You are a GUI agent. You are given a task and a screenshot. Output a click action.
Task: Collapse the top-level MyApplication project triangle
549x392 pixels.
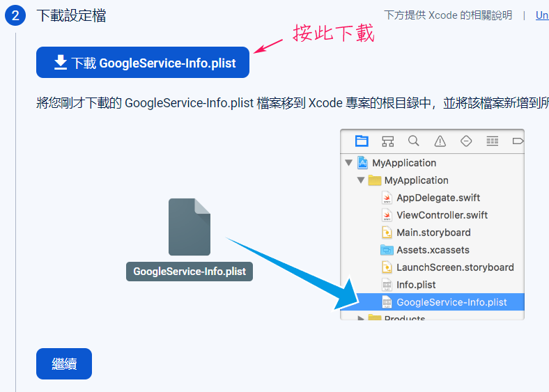(x=349, y=163)
